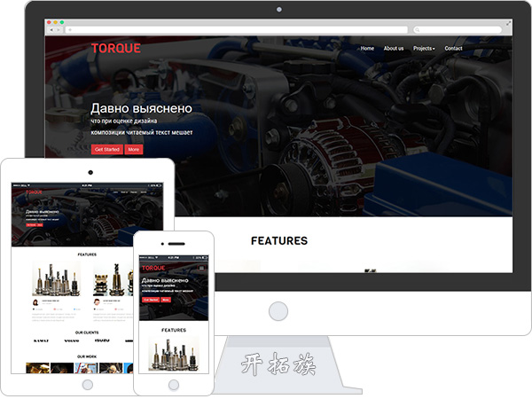Tap the TORQUE logo on phone screen

[x=153, y=268]
